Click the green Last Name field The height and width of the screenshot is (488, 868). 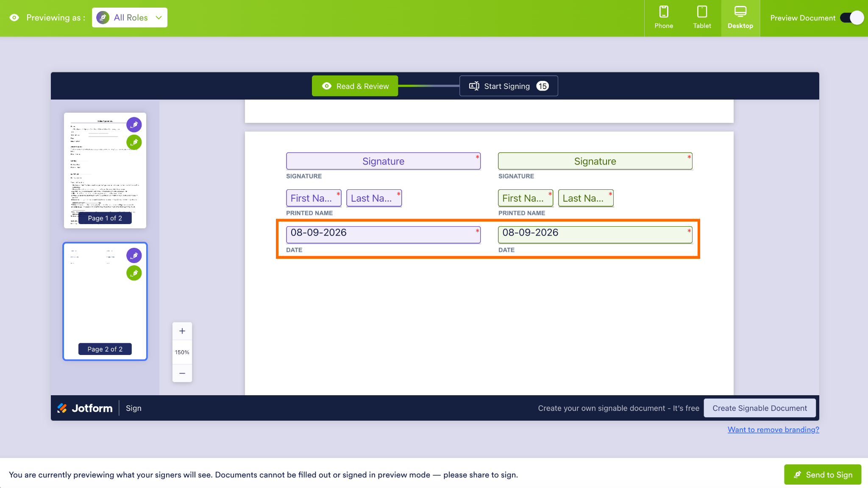(x=586, y=198)
